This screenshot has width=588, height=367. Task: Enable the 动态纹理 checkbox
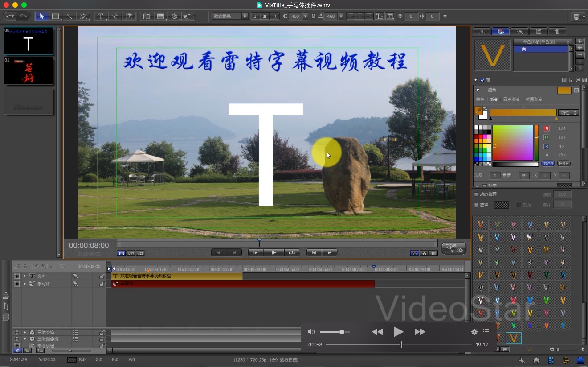[x=476, y=194]
